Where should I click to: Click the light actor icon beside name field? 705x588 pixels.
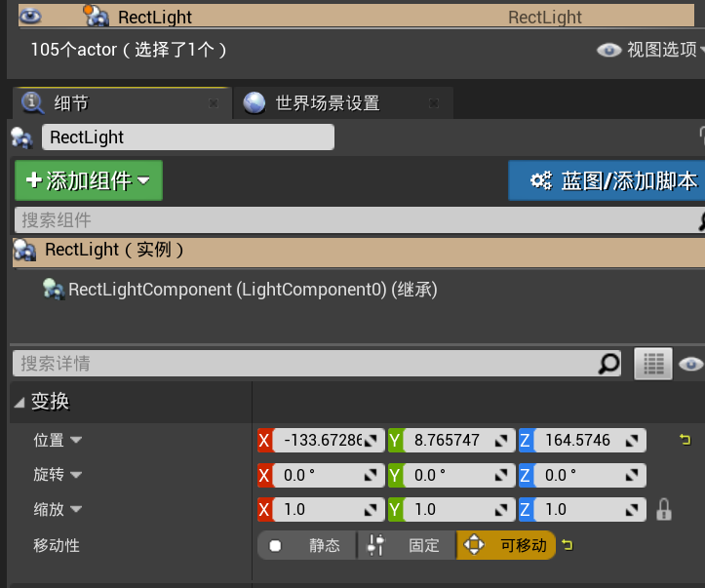point(21,137)
